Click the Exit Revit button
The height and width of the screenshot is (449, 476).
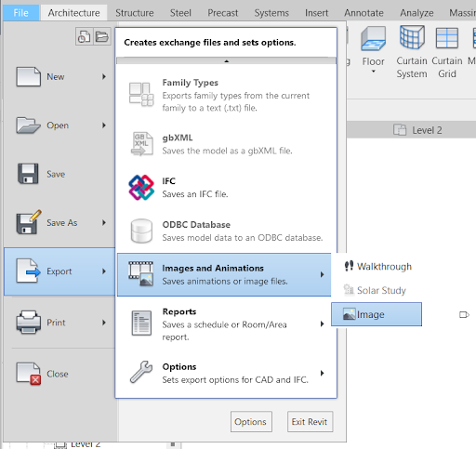click(x=310, y=421)
